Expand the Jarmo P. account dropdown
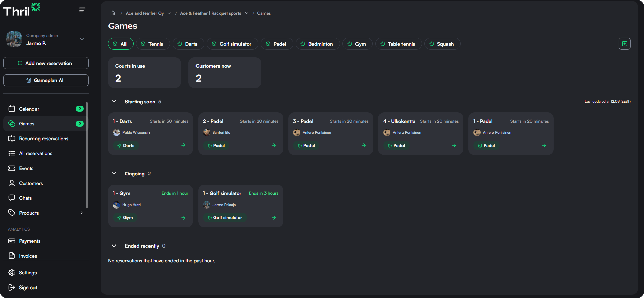 [x=82, y=39]
